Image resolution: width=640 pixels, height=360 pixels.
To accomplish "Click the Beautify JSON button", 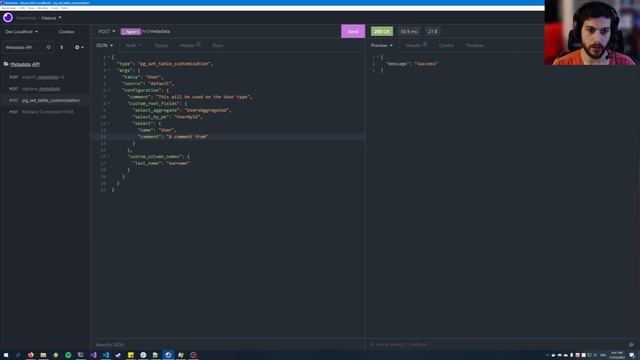I will 110,345.
